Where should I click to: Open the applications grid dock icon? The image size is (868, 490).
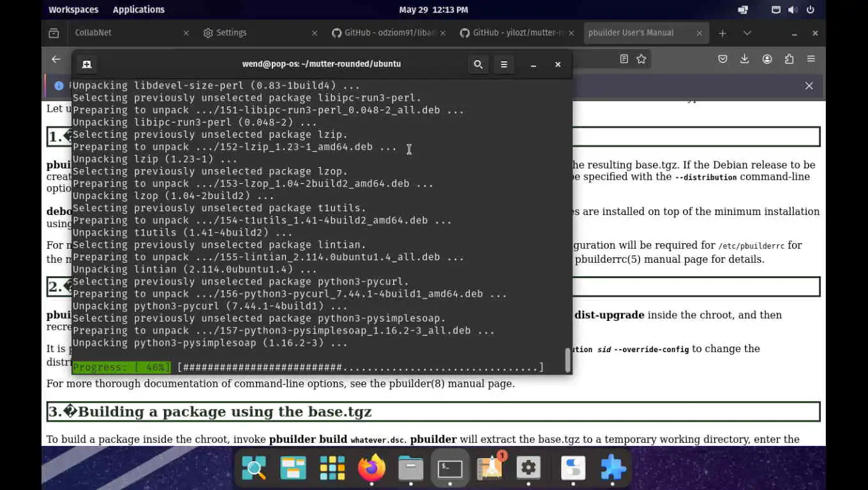[333, 468]
